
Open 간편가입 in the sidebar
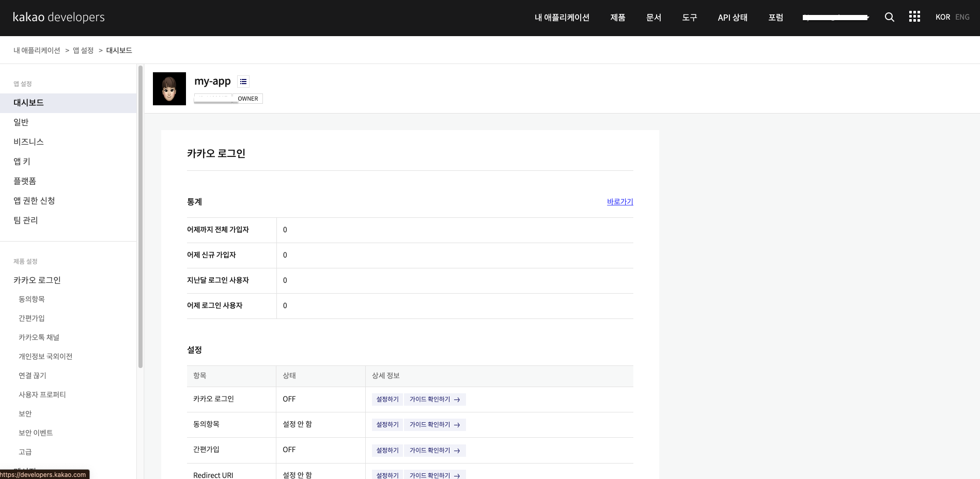[32, 318]
